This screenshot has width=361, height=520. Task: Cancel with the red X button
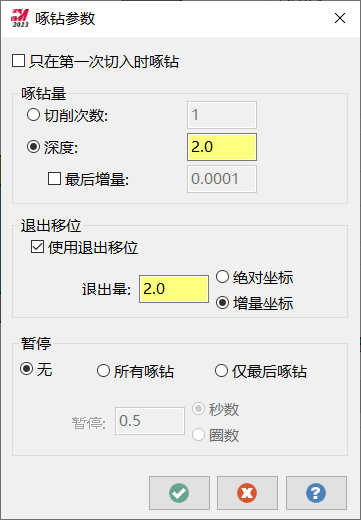[247, 493]
